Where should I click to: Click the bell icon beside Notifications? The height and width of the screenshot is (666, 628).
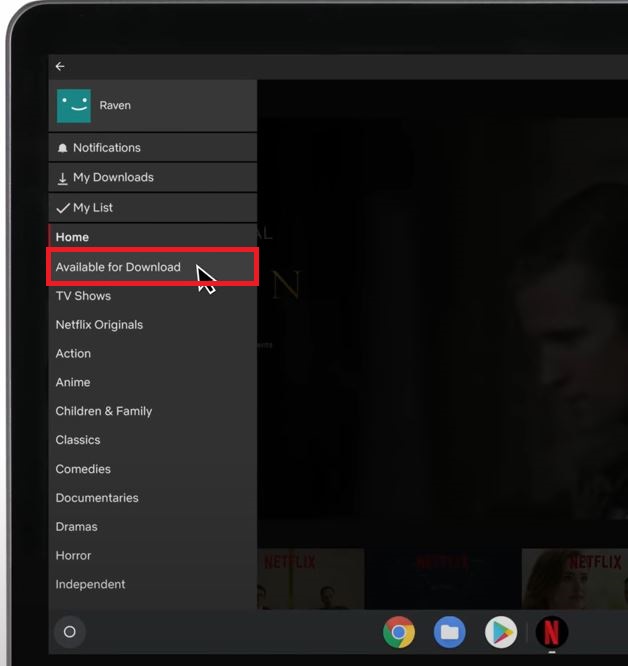click(62, 148)
